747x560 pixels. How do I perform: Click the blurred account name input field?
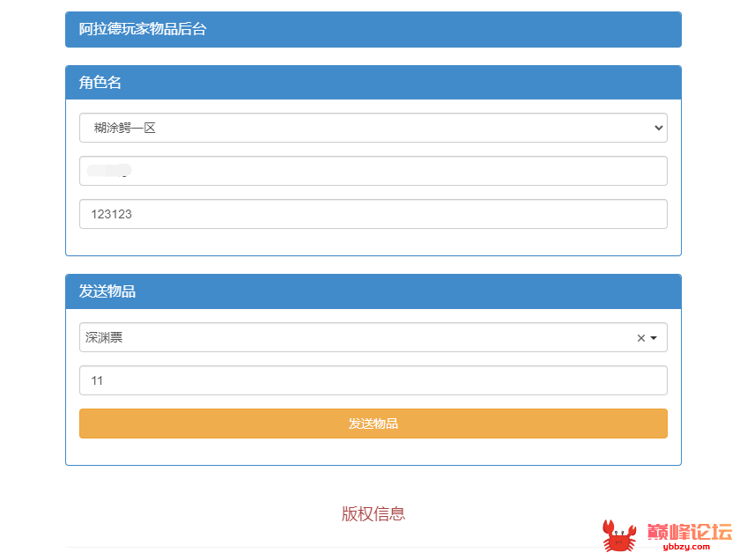tap(373, 171)
